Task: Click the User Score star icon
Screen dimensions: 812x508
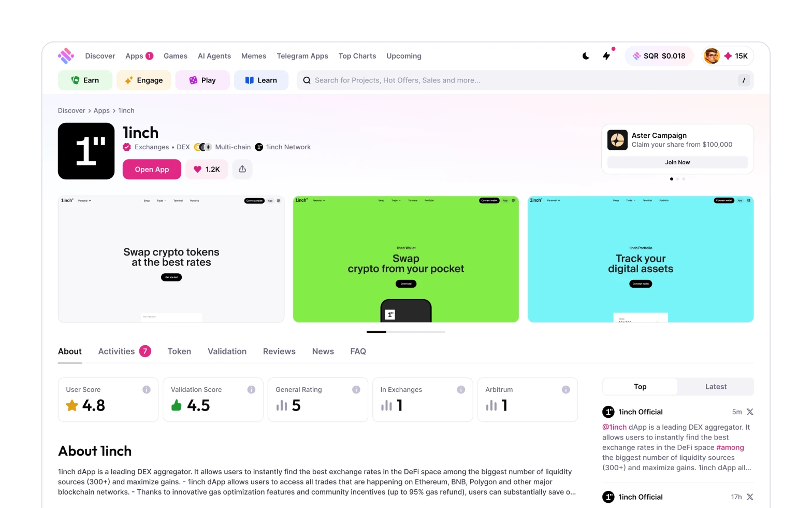Action: 72,405
